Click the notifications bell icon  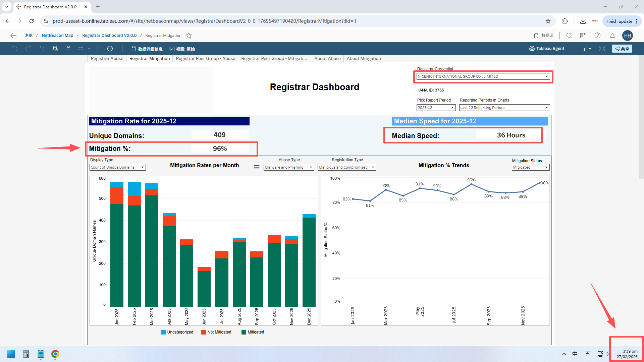(612, 36)
